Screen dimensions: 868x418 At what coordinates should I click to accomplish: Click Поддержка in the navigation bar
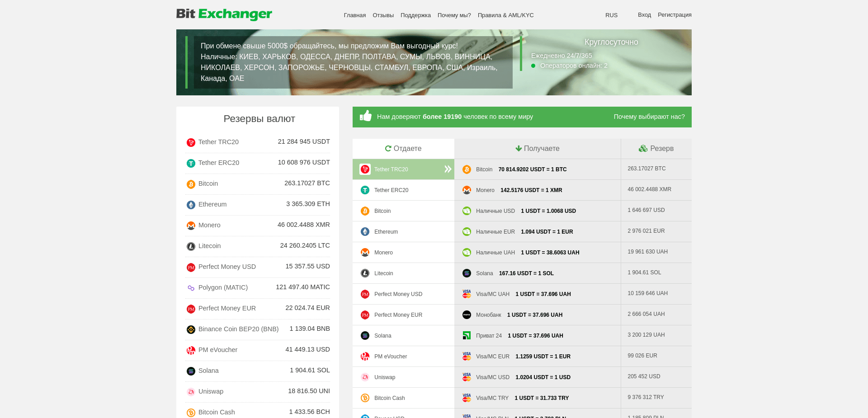click(x=415, y=15)
